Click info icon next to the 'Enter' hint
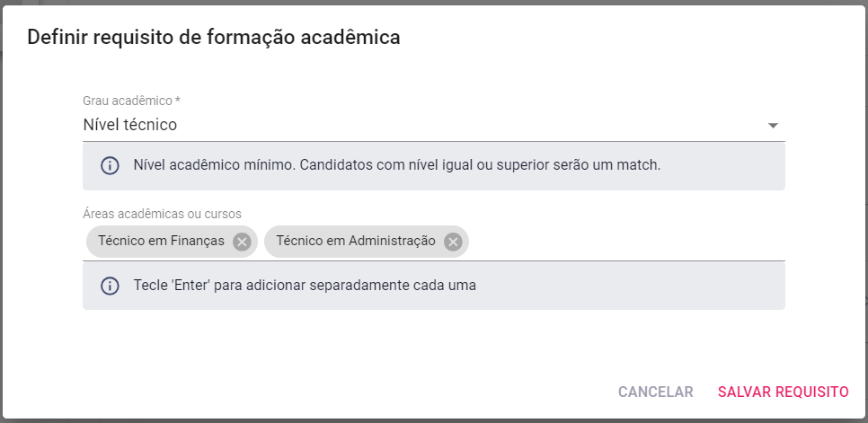This screenshot has height=423, width=868. tap(110, 286)
